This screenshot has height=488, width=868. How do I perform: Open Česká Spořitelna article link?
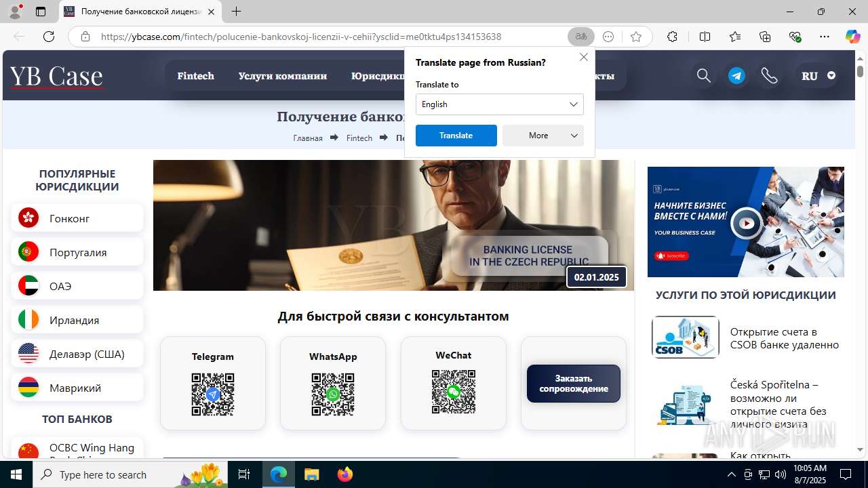[x=778, y=405]
